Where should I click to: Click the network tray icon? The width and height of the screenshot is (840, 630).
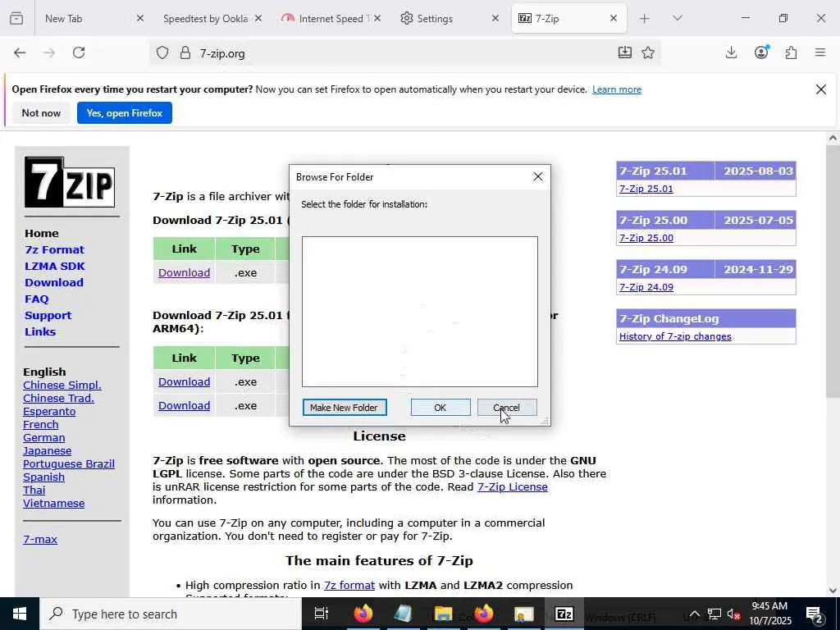[714, 614]
